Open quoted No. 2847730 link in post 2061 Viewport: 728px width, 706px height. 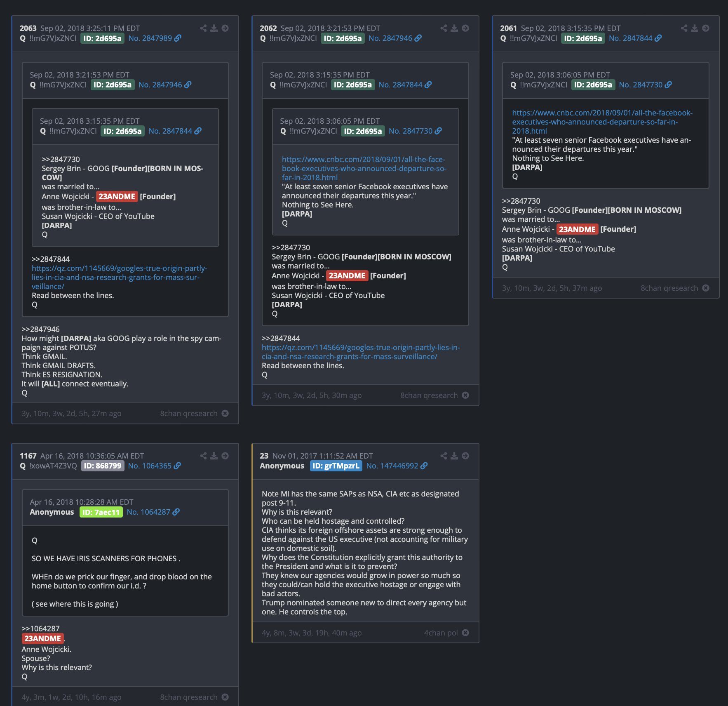click(646, 85)
